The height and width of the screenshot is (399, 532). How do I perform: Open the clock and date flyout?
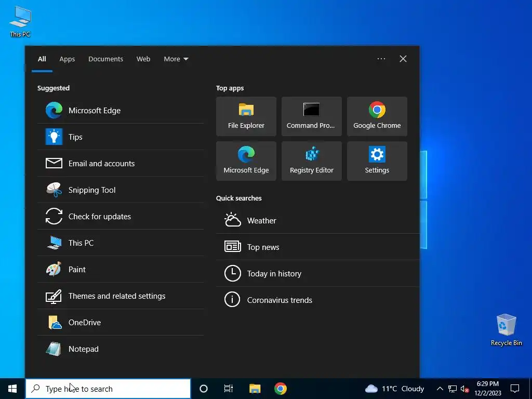pyautogui.click(x=487, y=389)
